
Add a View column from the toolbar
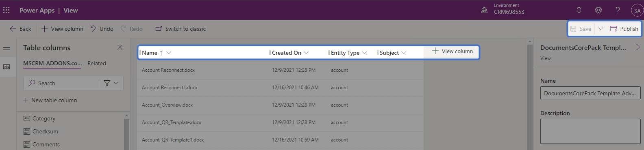[62, 29]
